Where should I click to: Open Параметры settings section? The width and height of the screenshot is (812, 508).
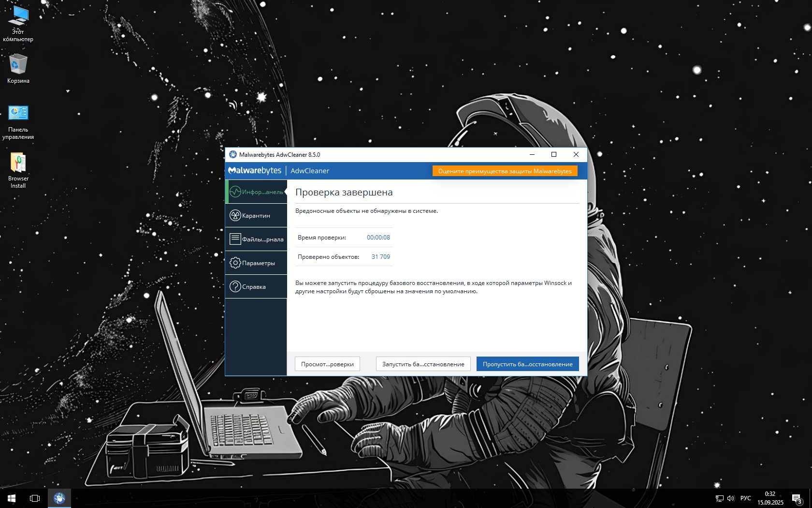(x=256, y=263)
